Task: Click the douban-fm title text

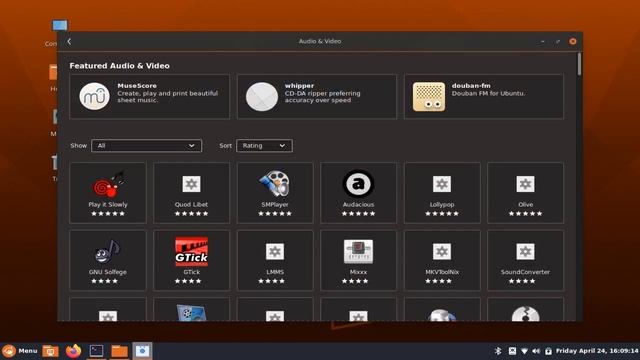Action: click(x=471, y=86)
